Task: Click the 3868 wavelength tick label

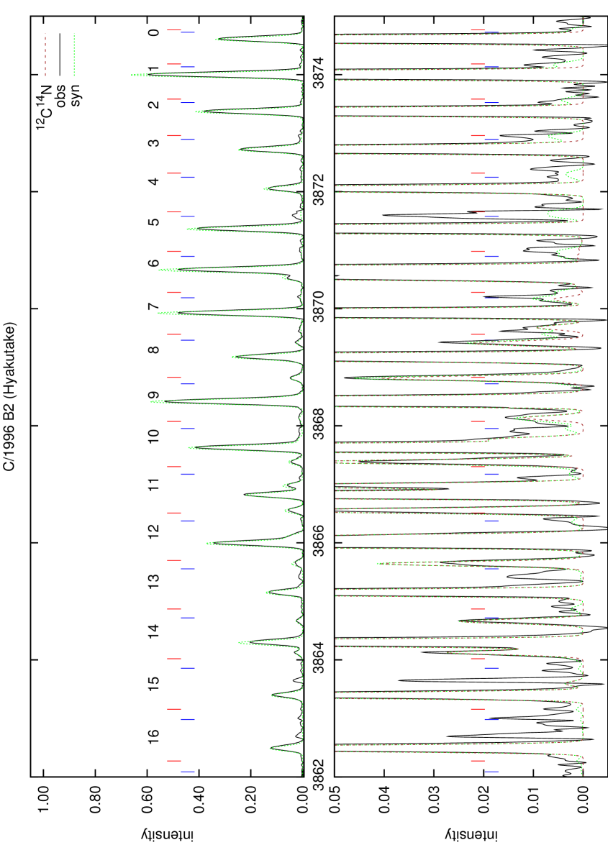Action: (319, 425)
